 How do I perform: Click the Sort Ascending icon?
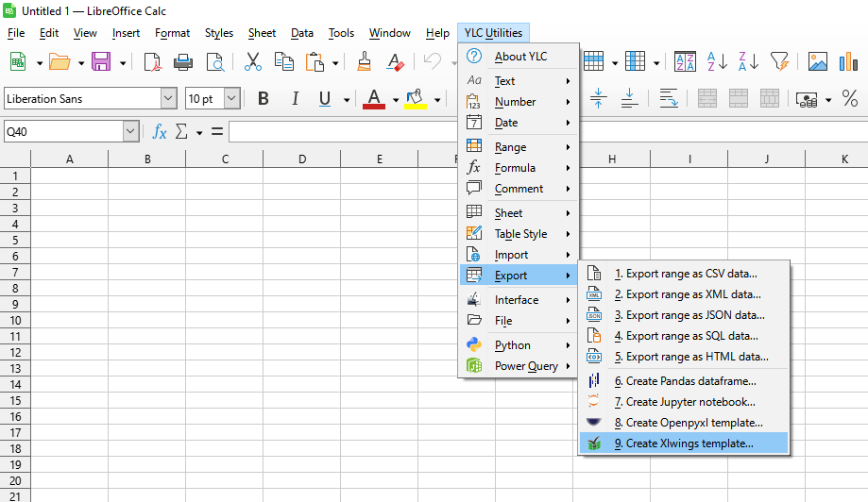click(717, 62)
